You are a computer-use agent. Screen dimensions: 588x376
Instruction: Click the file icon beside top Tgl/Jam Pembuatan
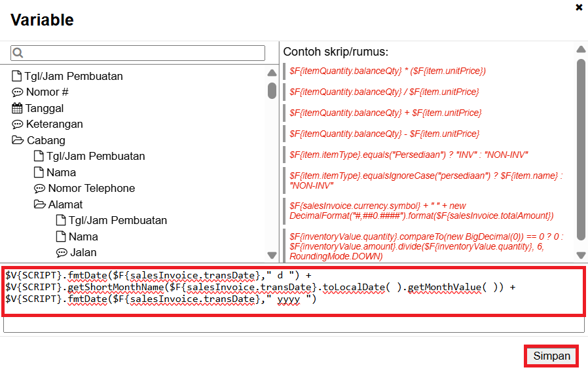(x=17, y=76)
